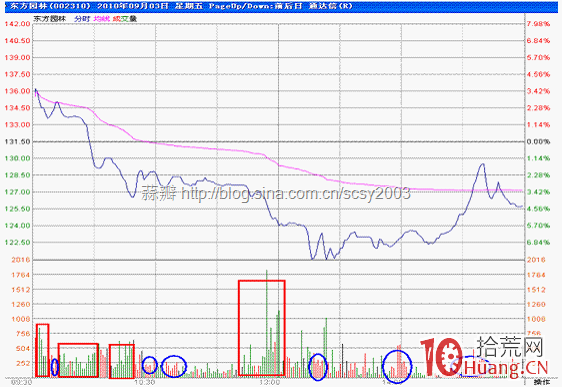
Task: Click 504 on the left volume axis
Action: coord(23,349)
